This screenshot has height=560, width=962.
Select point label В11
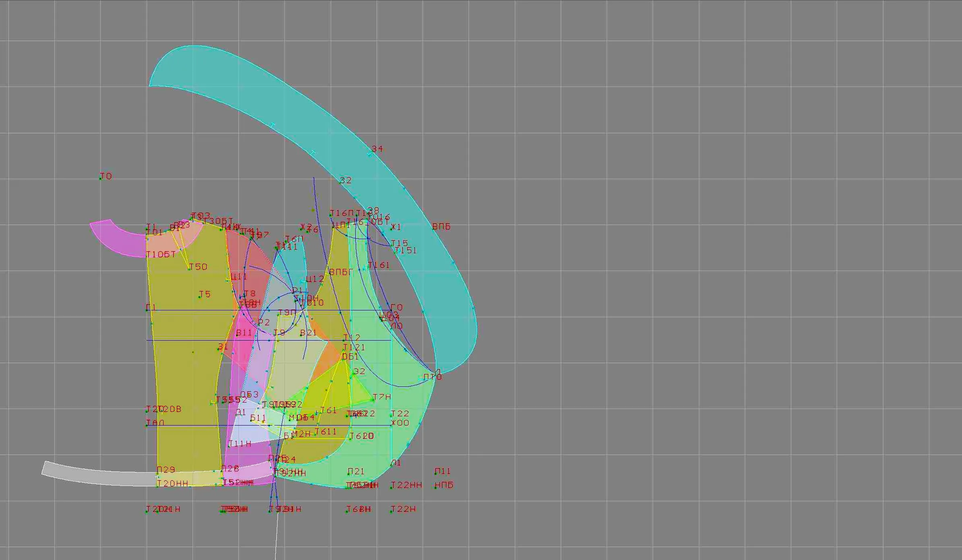[x=244, y=333]
